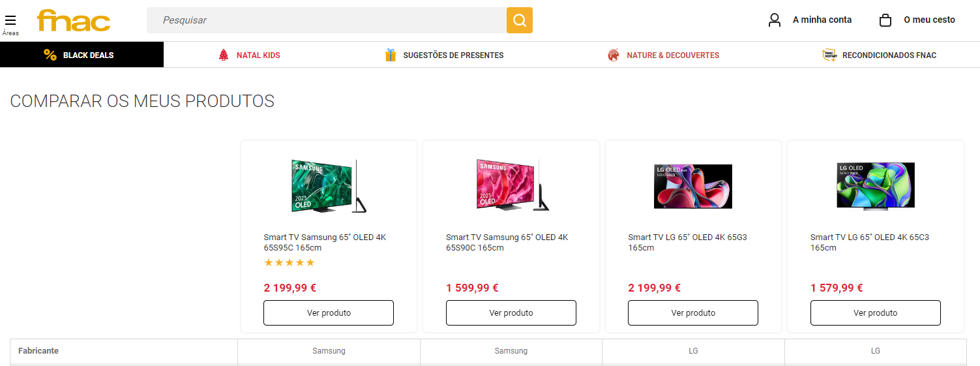Screen dimensions: 980x366
Task: Click the Natal Kids Christmas tree icon
Action: pyautogui.click(x=224, y=55)
